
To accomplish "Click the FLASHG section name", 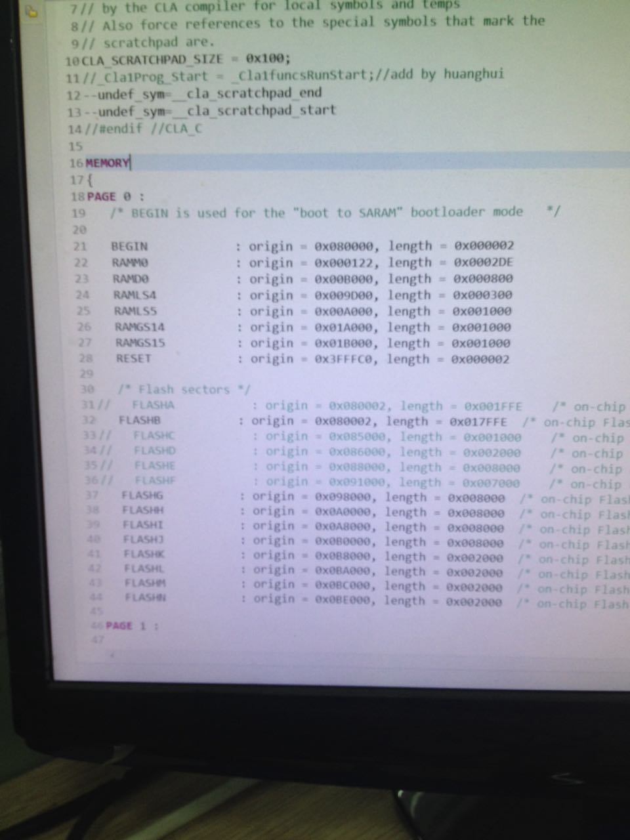I will pos(142,495).
